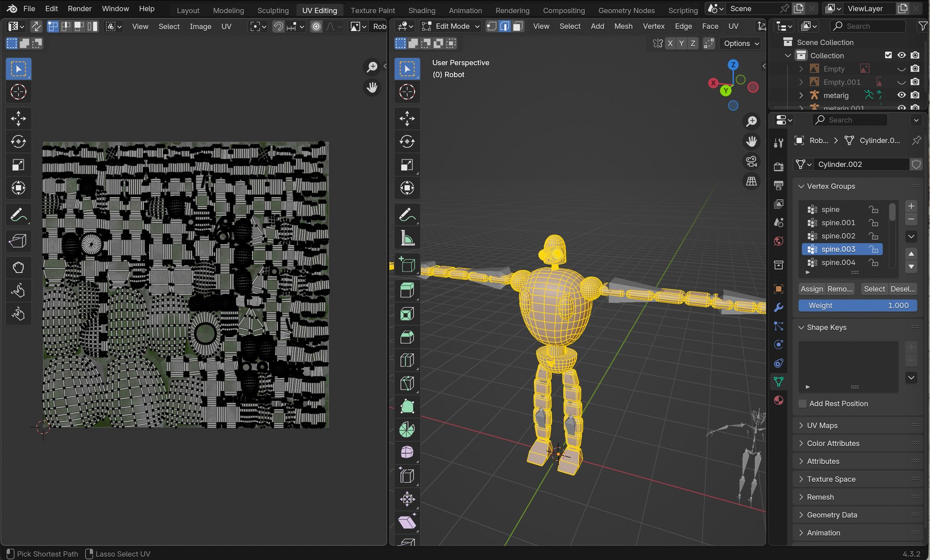The image size is (930, 560).
Task: Select the Annotate tool in UV editor
Action: (x=18, y=215)
